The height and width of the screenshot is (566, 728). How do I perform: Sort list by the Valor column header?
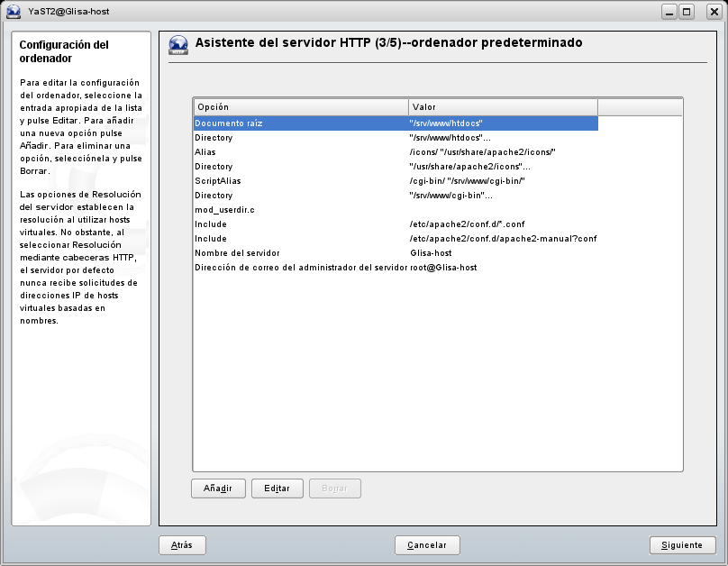502,107
